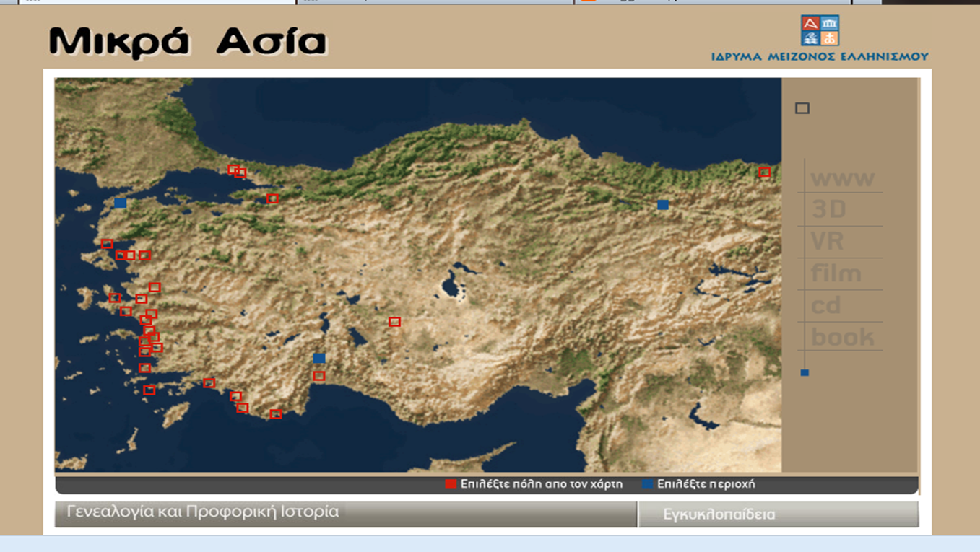This screenshot has height=552, width=980.
Task: Open the www sidebar category
Action: coord(842,178)
